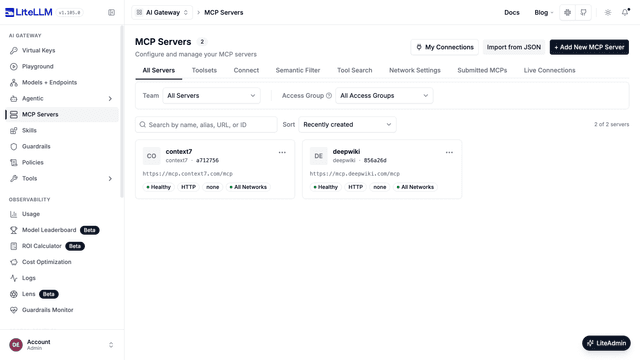Viewport: 640px width, 360px height.
Task: Click the LiteLLM logo
Action: coord(29,12)
